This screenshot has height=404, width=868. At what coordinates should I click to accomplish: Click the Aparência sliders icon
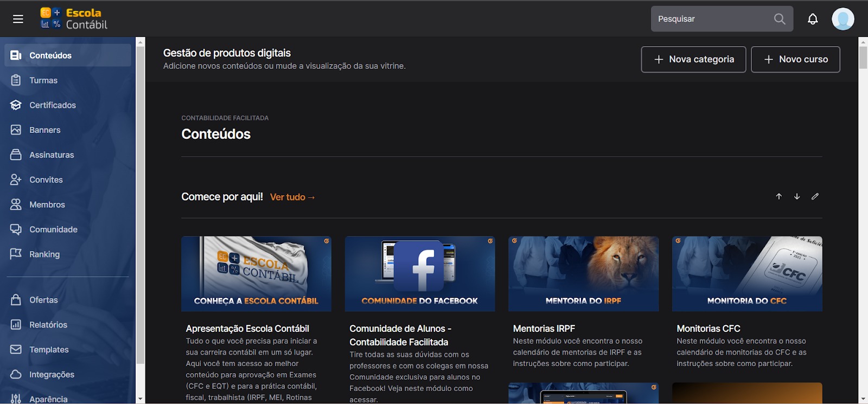pyautogui.click(x=16, y=399)
